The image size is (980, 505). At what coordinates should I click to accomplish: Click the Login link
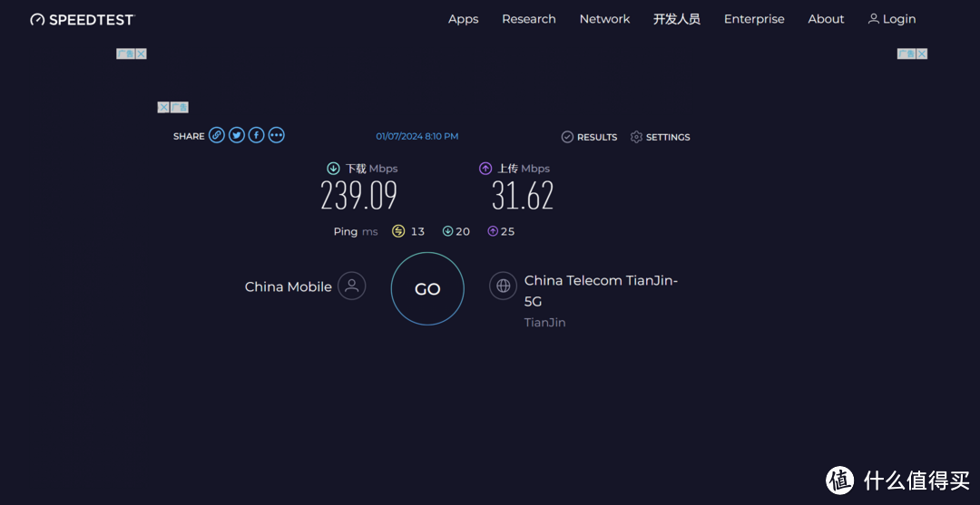click(892, 19)
